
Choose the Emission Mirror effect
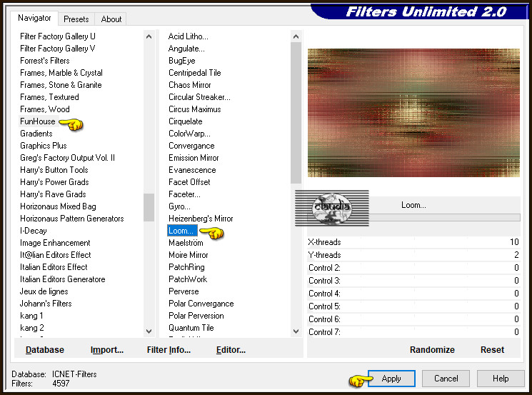[x=194, y=158]
